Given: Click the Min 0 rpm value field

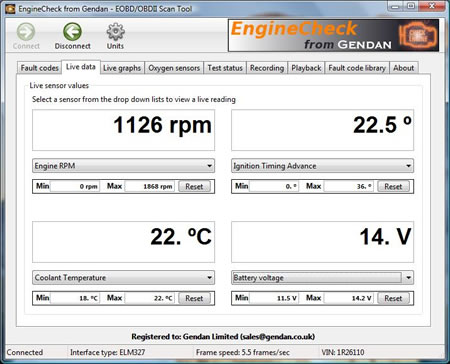Looking at the screenshot, I should tap(75, 186).
